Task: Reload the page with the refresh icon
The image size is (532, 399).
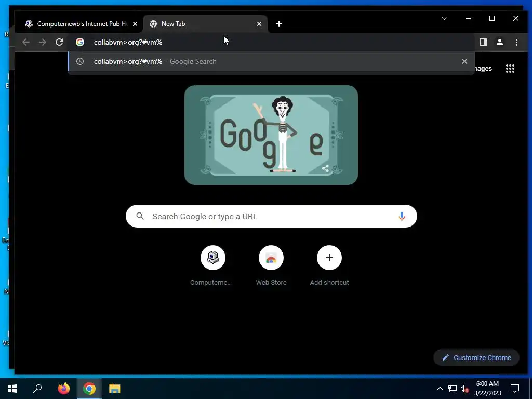Action: pos(59,42)
